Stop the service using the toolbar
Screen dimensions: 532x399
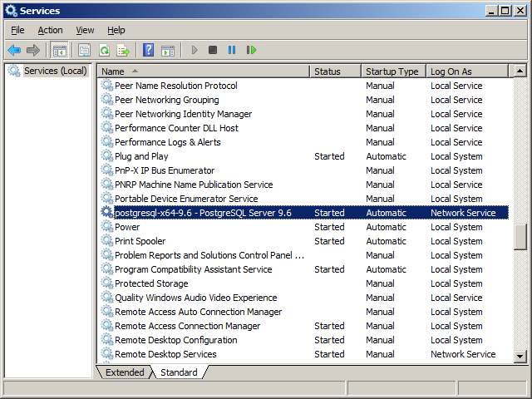213,50
